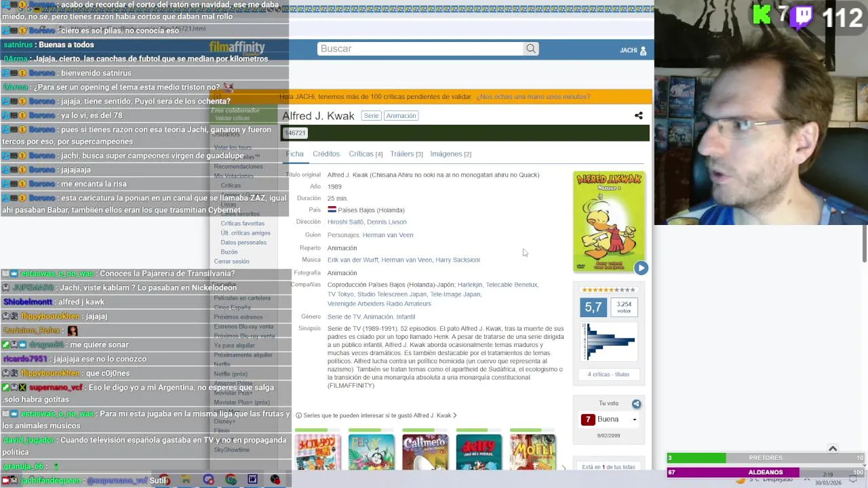
Task: Open the Imágenes [2] tab
Action: pos(450,154)
